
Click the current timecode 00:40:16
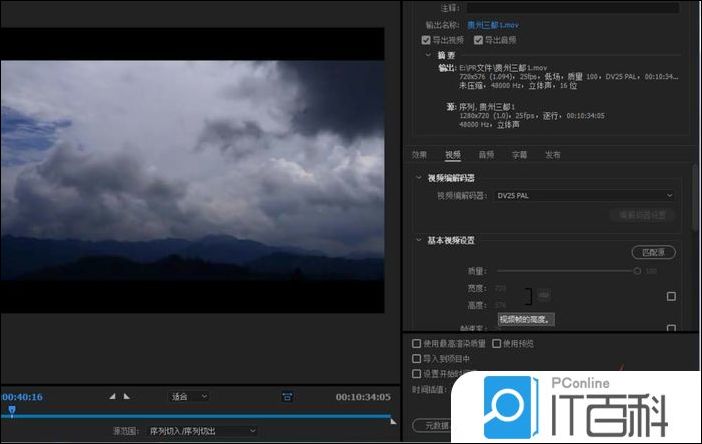click(22, 397)
